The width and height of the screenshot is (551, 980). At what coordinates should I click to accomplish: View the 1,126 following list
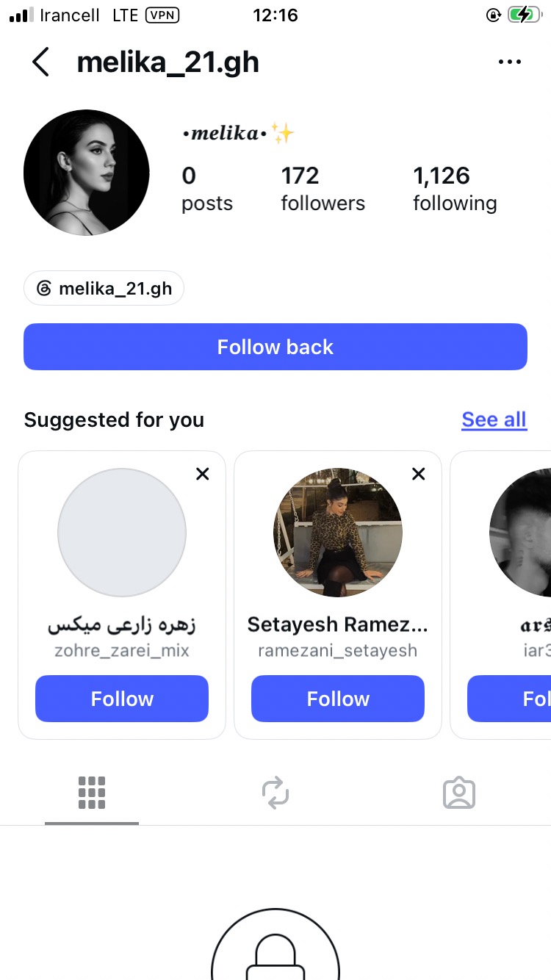click(455, 189)
